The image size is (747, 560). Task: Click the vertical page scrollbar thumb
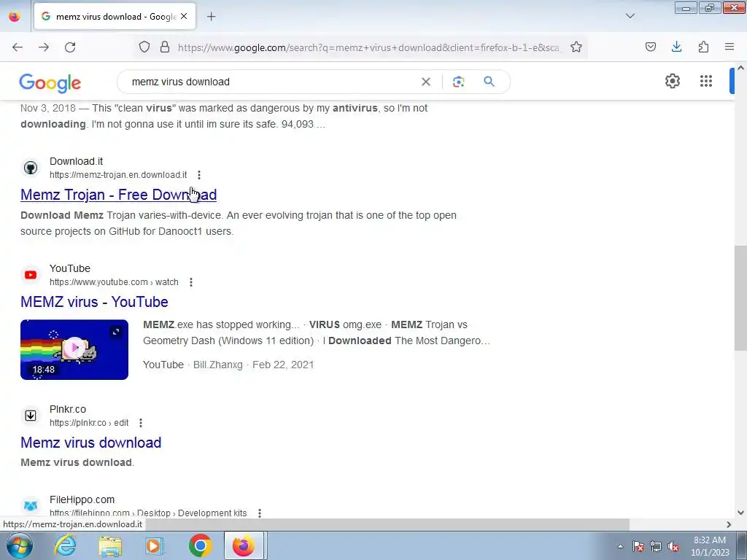pos(740,297)
